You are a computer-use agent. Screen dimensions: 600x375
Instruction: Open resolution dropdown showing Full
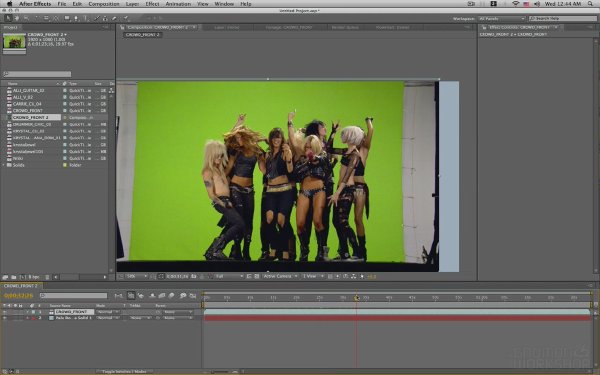(229, 276)
